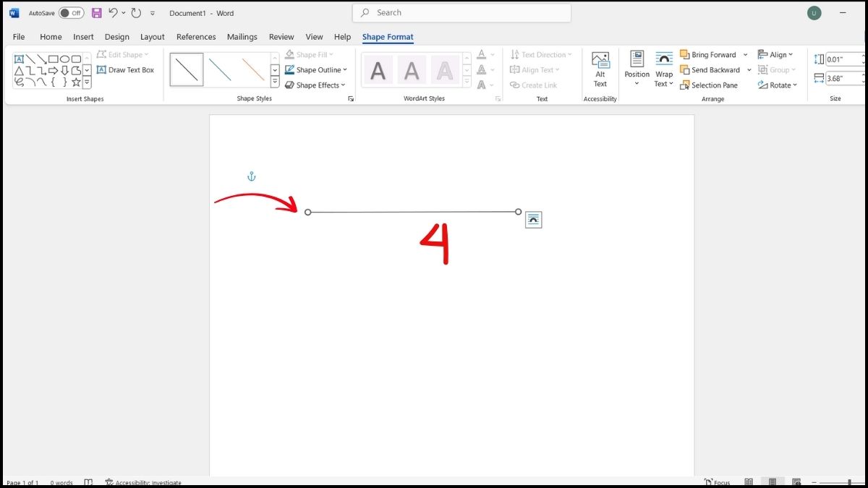868x488 pixels.
Task: Click Draw Text Box
Action: pyautogui.click(x=126, y=70)
